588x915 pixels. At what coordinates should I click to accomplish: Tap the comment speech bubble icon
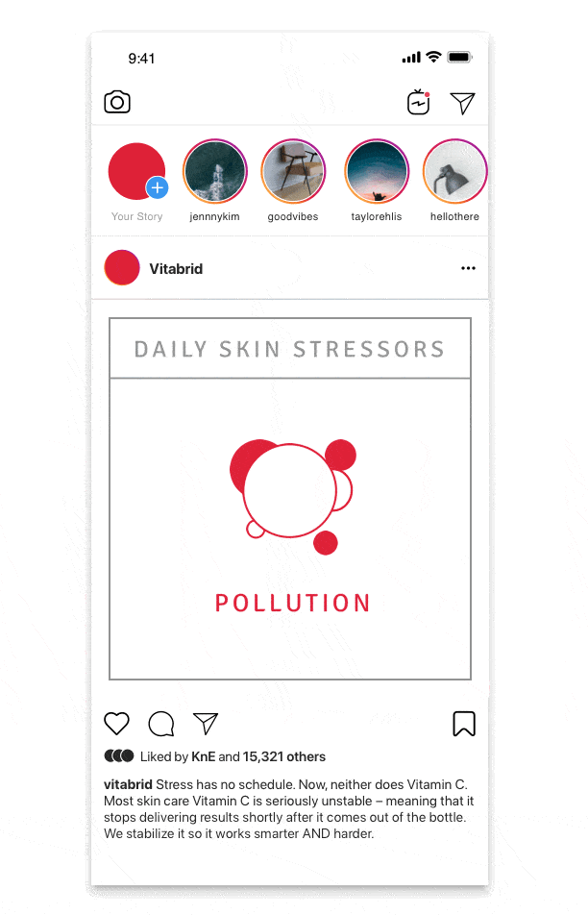point(161,724)
